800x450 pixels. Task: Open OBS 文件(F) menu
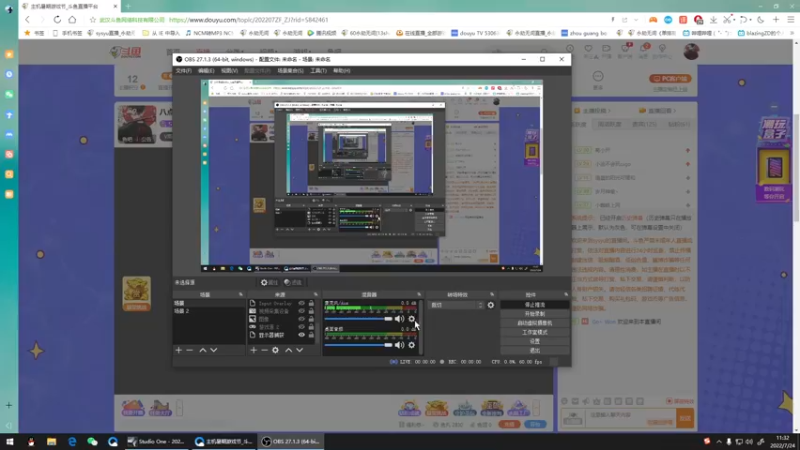tap(184, 70)
